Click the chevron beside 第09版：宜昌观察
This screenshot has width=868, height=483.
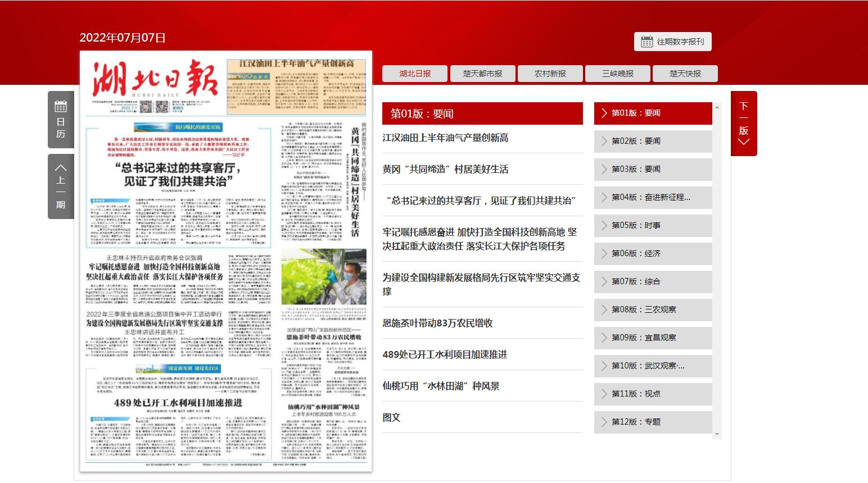pyautogui.click(x=604, y=338)
